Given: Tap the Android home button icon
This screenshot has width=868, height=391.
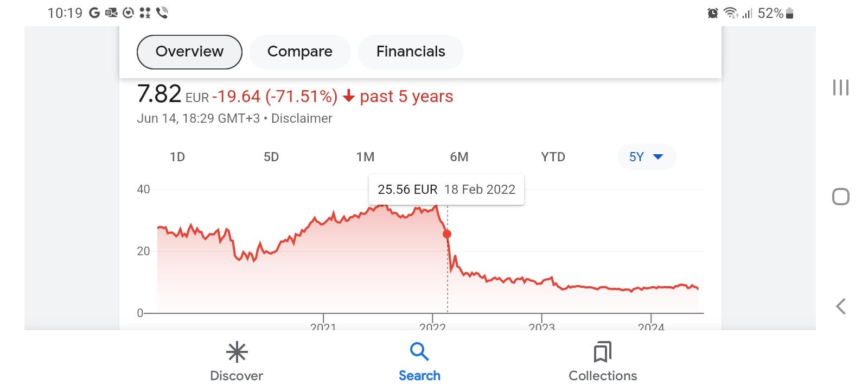Looking at the screenshot, I should point(840,197).
